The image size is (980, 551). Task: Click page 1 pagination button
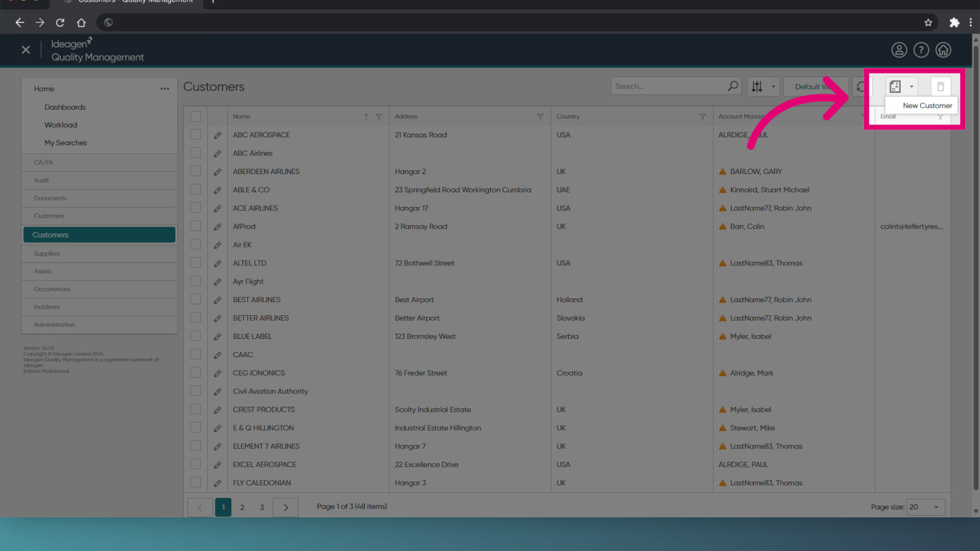[223, 508]
